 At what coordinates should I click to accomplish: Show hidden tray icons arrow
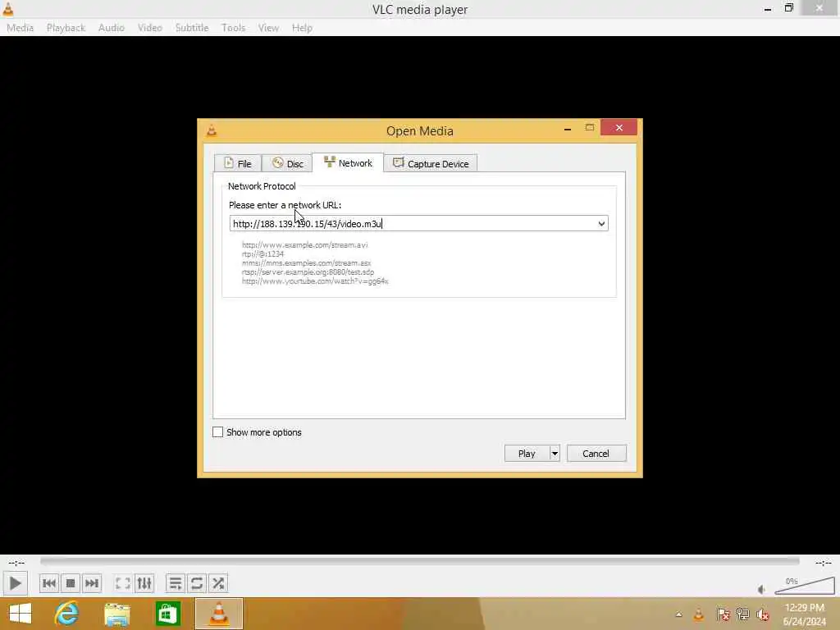coord(678,614)
